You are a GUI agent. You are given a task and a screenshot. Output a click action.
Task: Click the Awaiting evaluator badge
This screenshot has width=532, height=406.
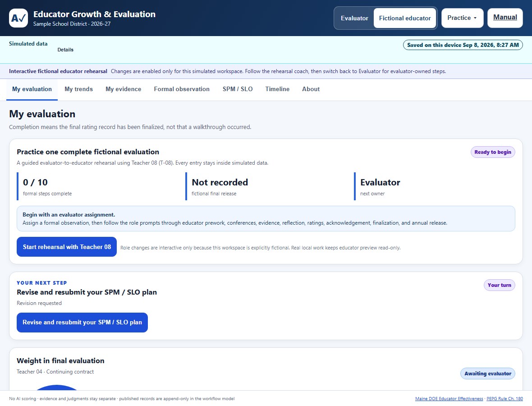click(x=487, y=374)
